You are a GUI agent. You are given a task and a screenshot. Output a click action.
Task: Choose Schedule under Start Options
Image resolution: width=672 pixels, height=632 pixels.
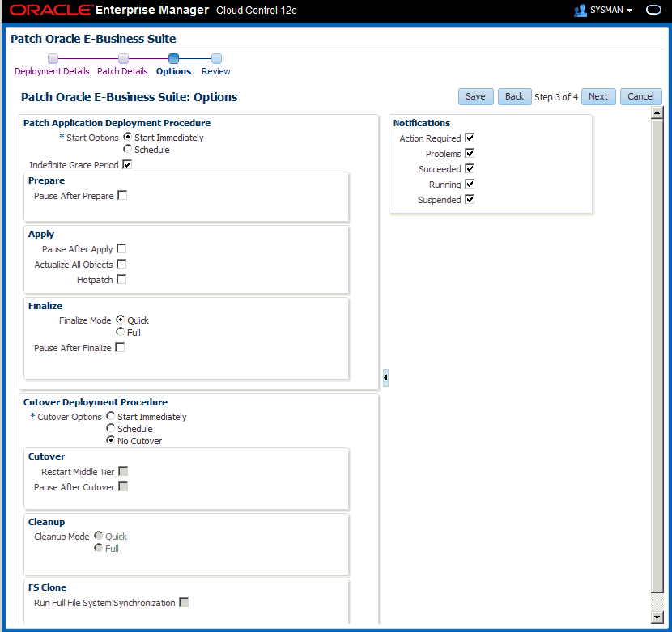tap(127, 149)
